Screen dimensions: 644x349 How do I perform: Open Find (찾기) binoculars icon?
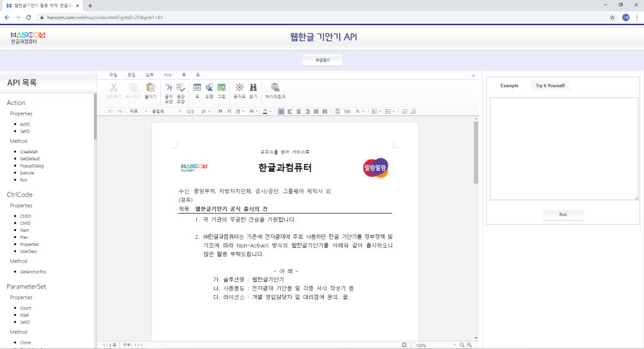(253, 88)
